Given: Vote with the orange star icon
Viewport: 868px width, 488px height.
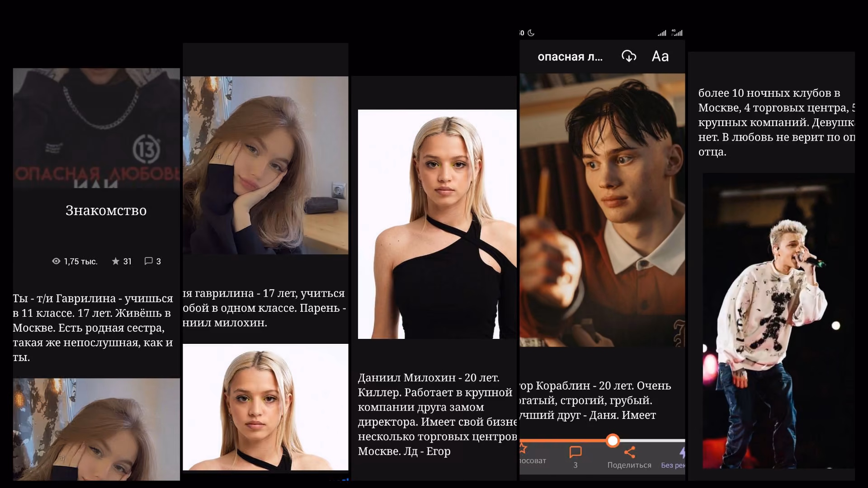Looking at the screenshot, I should pyautogui.click(x=523, y=448).
